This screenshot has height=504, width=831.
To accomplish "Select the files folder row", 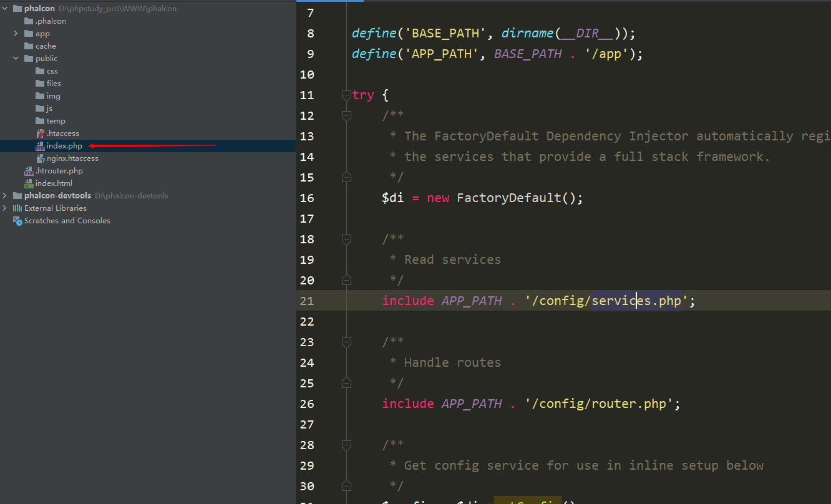I will [148, 84].
